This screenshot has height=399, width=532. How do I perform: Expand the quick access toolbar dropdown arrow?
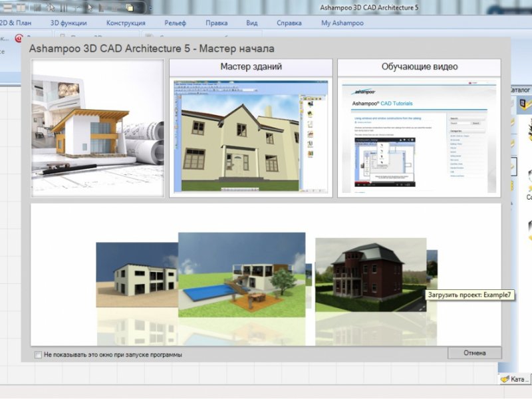coord(150,7)
